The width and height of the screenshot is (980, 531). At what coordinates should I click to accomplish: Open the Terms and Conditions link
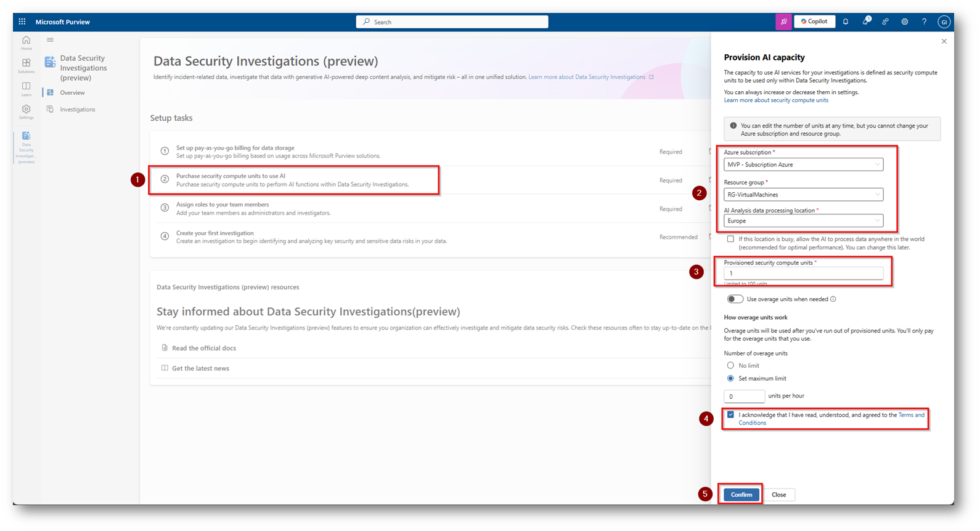pyautogui.click(x=911, y=415)
